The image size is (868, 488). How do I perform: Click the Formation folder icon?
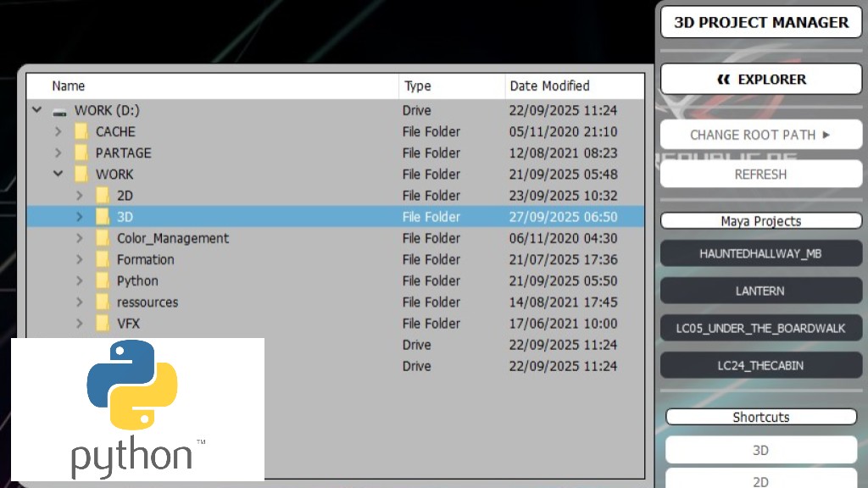click(x=103, y=259)
